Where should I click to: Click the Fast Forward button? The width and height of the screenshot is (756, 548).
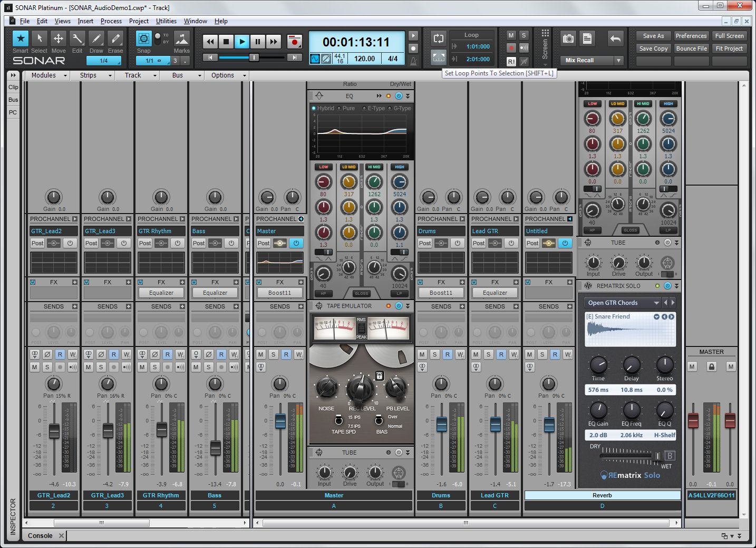point(274,42)
